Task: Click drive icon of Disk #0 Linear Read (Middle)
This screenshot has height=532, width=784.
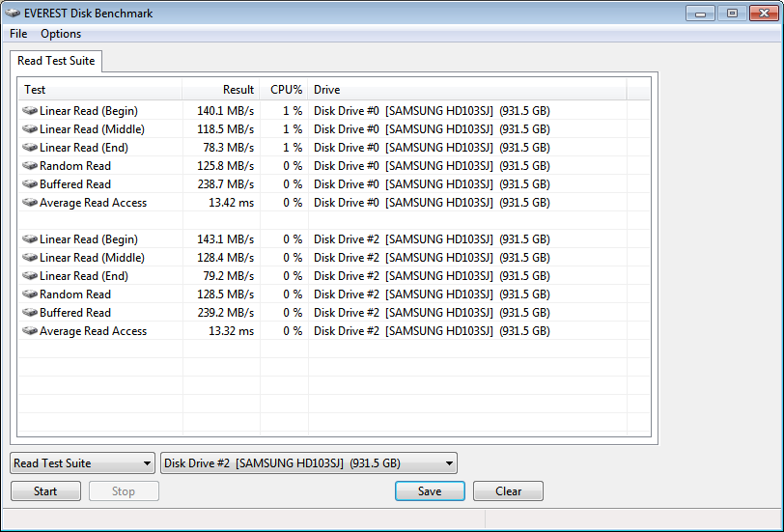Action: pyautogui.click(x=30, y=129)
